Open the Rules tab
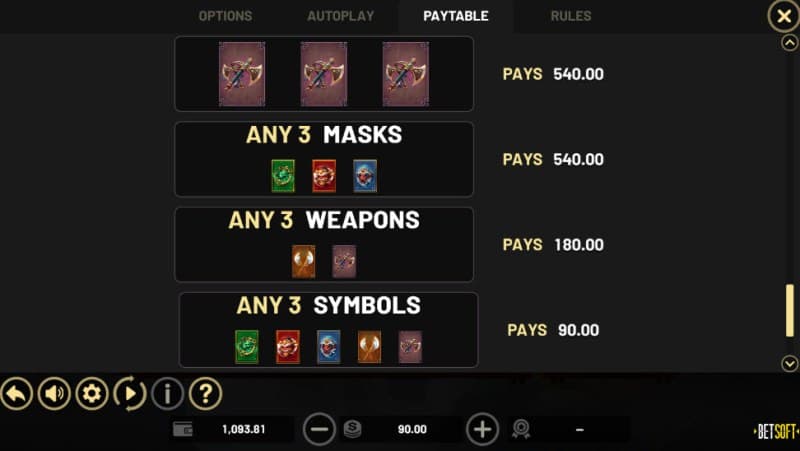Screen dimensions: 800x451 [x=571, y=16]
